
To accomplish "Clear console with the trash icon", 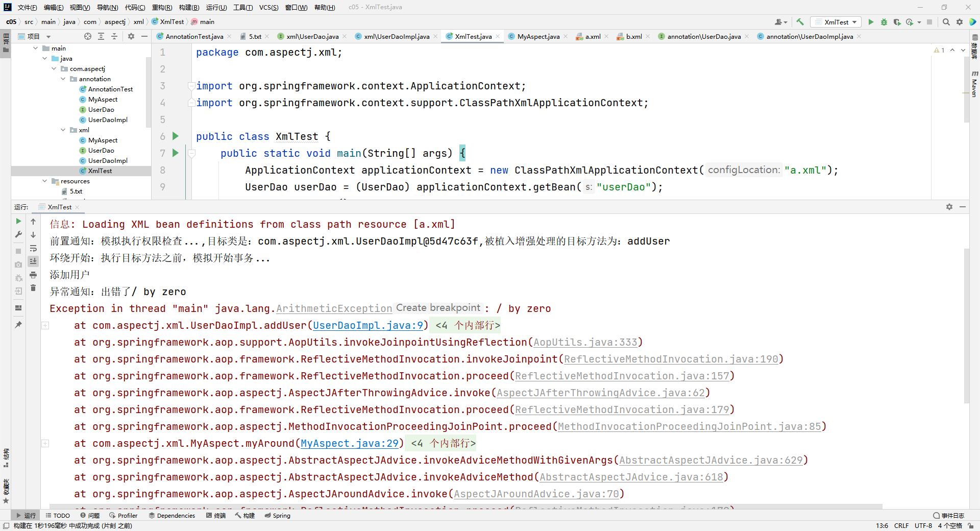I will point(33,288).
